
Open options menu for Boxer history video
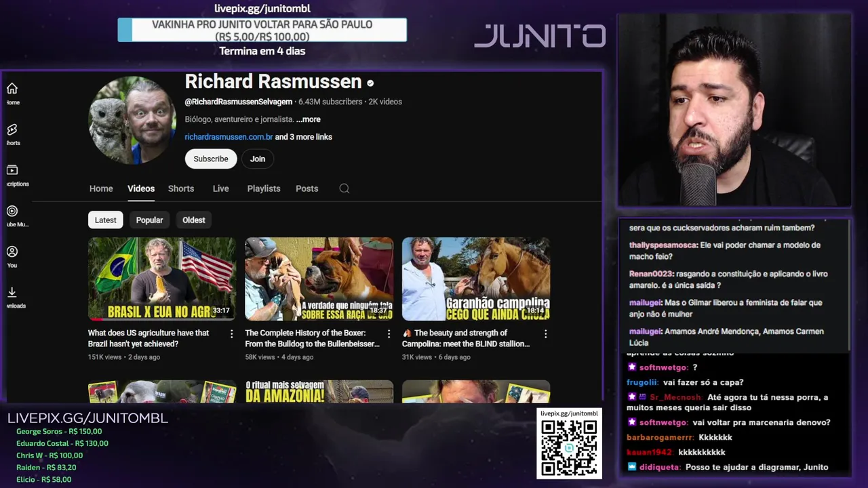point(389,333)
